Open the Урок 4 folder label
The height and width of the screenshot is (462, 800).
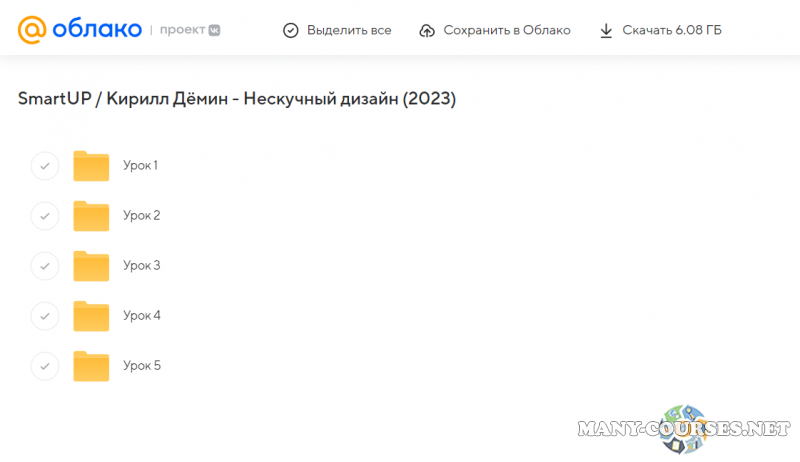[141, 316]
